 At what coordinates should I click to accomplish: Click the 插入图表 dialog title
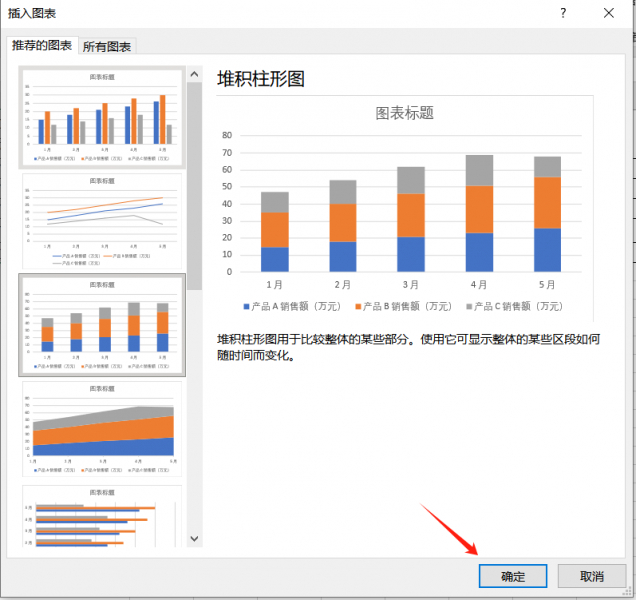point(32,13)
